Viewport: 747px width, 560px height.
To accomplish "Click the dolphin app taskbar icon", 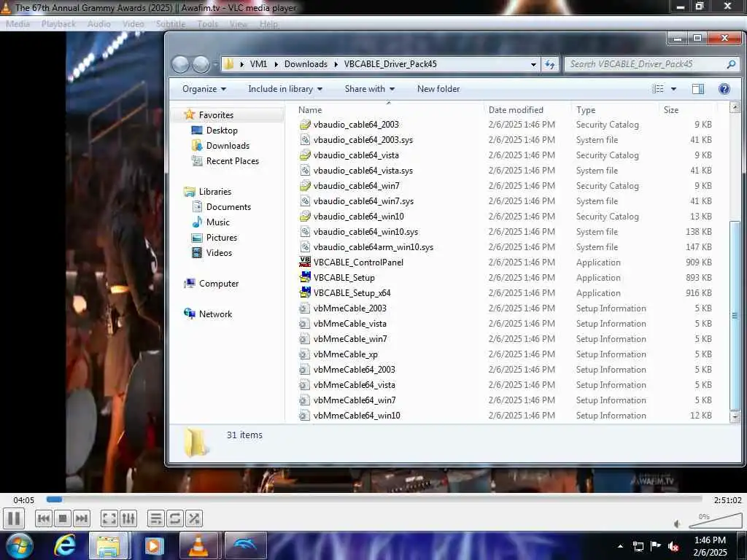I will 244,545.
